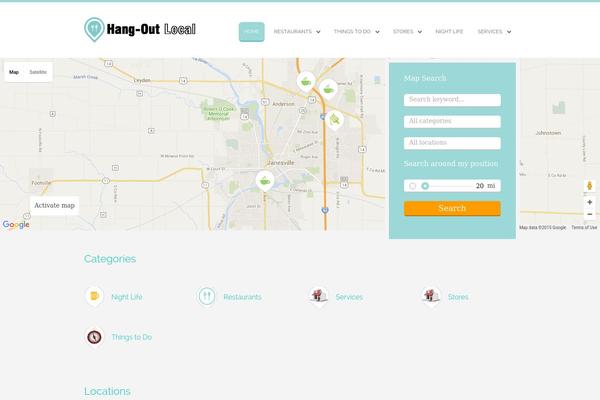This screenshot has height=400, width=600.
Task: Open the Stores menu item
Action: point(403,32)
